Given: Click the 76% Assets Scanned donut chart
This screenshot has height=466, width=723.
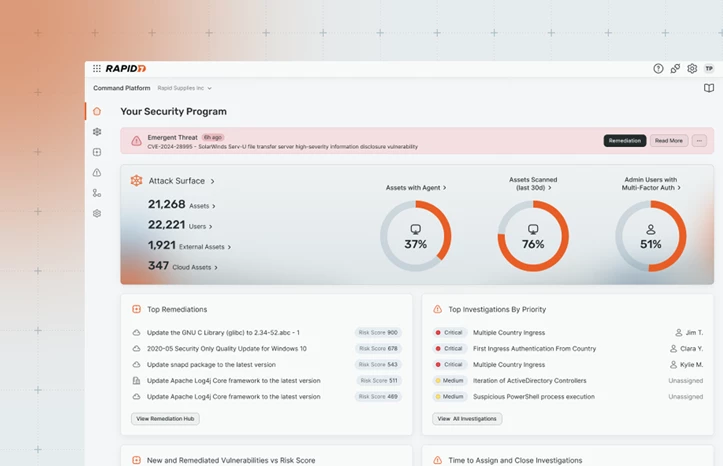Looking at the screenshot, I should (x=533, y=236).
